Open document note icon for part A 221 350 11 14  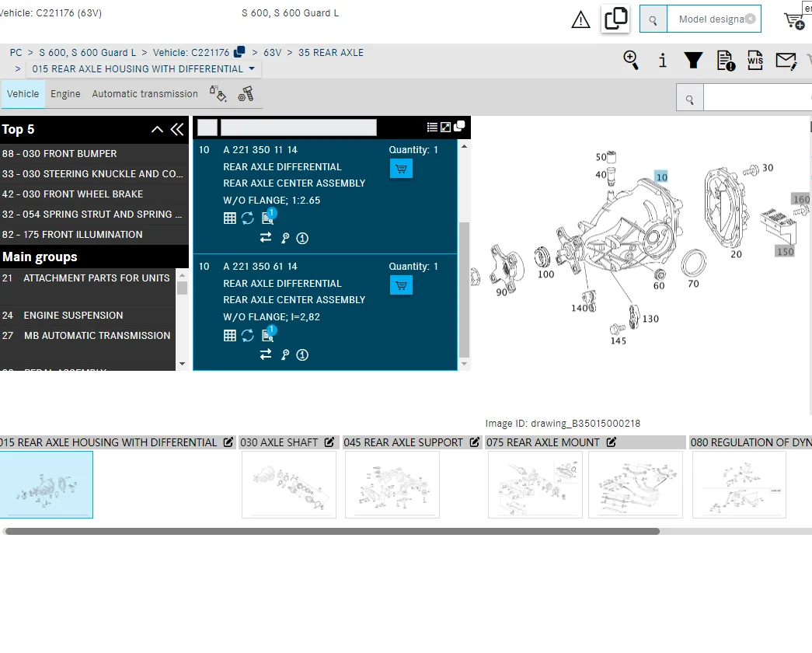268,217
